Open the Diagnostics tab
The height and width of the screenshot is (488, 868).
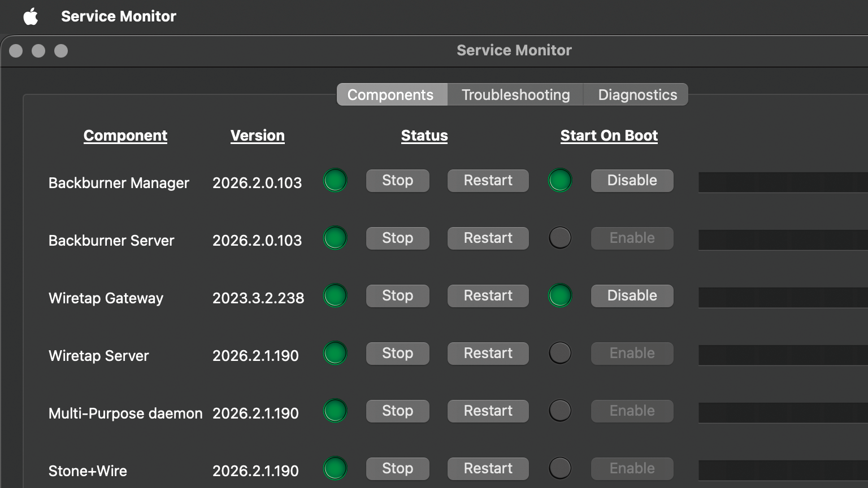coord(637,95)
